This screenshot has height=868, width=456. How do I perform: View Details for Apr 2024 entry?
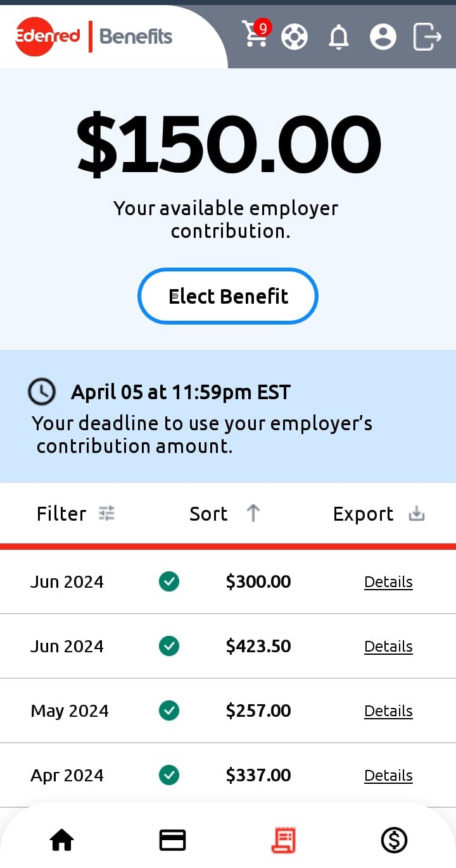388,776
